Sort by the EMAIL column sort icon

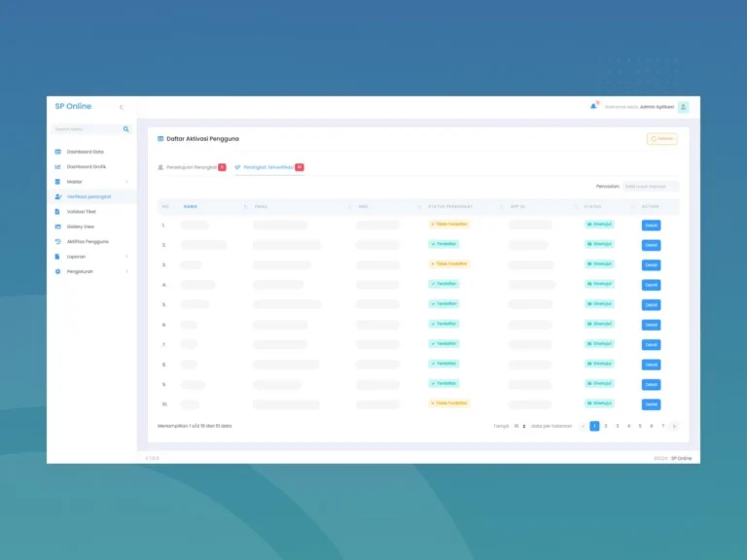coord(350,207)
